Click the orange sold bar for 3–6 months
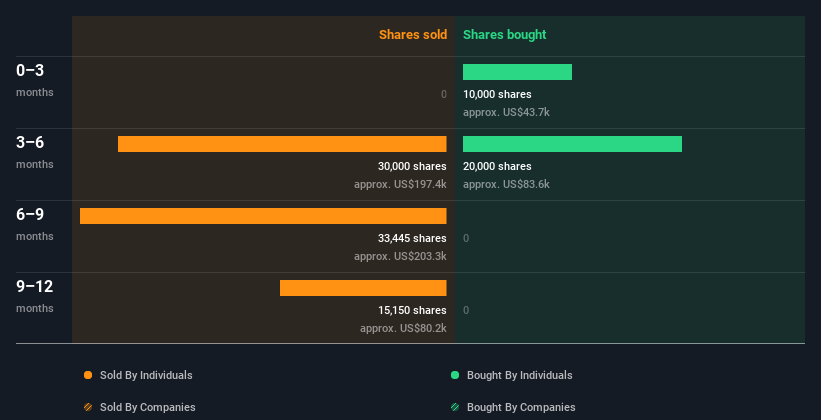This screenshot has width=821, height=420. pyautogui.click(x=282, y=144)
